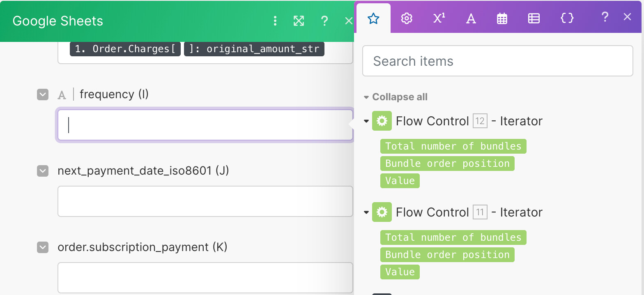The height and width of the screenshot is (295, 644).
Task: Insert Total number of bundles from Iterator 11
Action: click(x=453, y=237)
